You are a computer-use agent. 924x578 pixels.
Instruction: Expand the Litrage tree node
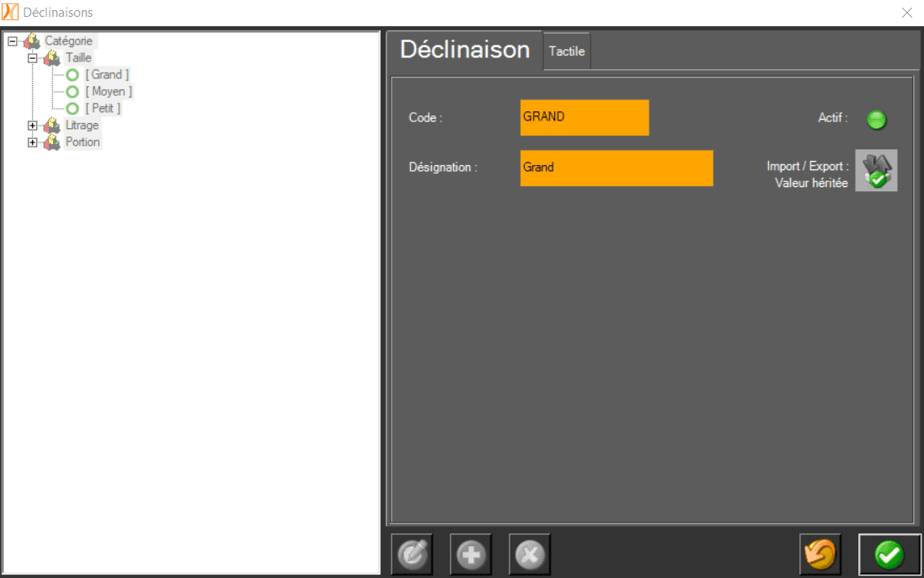click(x=32, y=126)
